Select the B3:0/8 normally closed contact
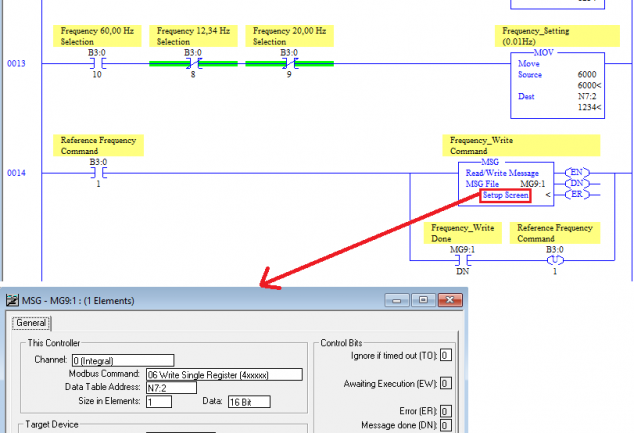Screen dimensions: 634x433 pyautogui.click(x=193, y=63)
